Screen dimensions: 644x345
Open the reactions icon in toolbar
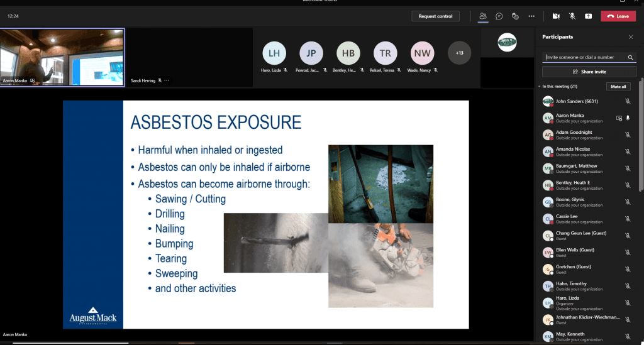(x=515, y=16)
